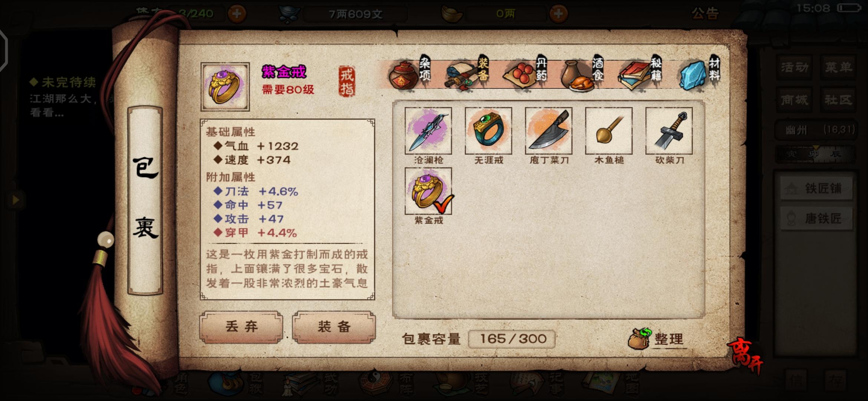The width and height of the screenshot is (868, 401).
Task: Tap the plus icon beside 0两 gold
Action: click(x=558, y=14)
